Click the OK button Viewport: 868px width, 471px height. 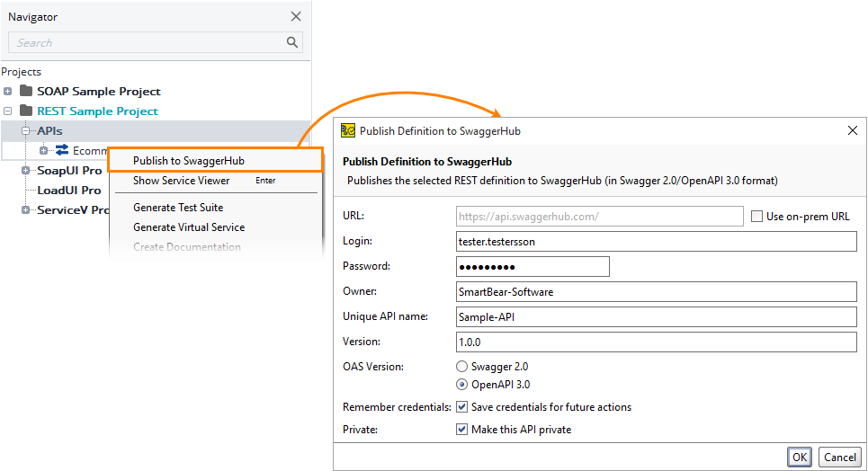point(800,458)
